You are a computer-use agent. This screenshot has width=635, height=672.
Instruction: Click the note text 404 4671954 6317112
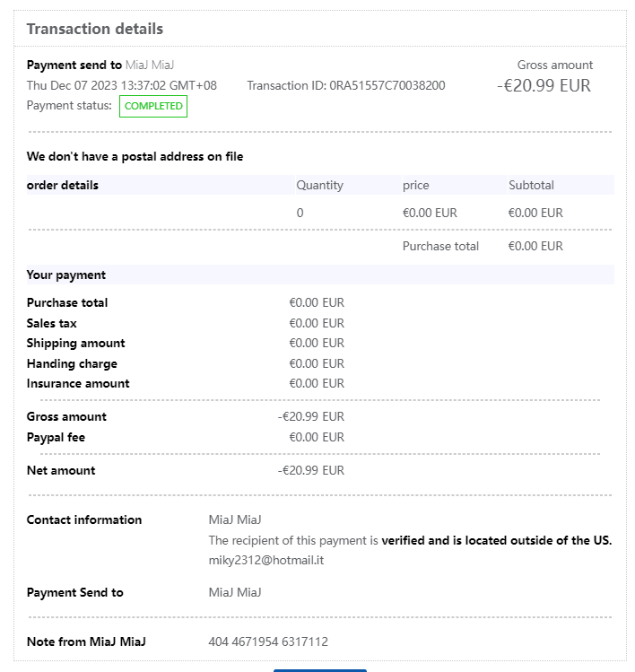268,641
